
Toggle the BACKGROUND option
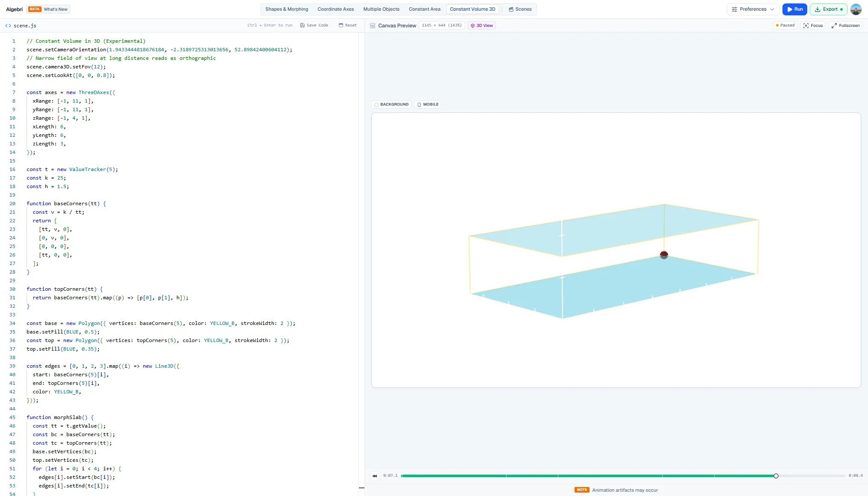[391, 104]
